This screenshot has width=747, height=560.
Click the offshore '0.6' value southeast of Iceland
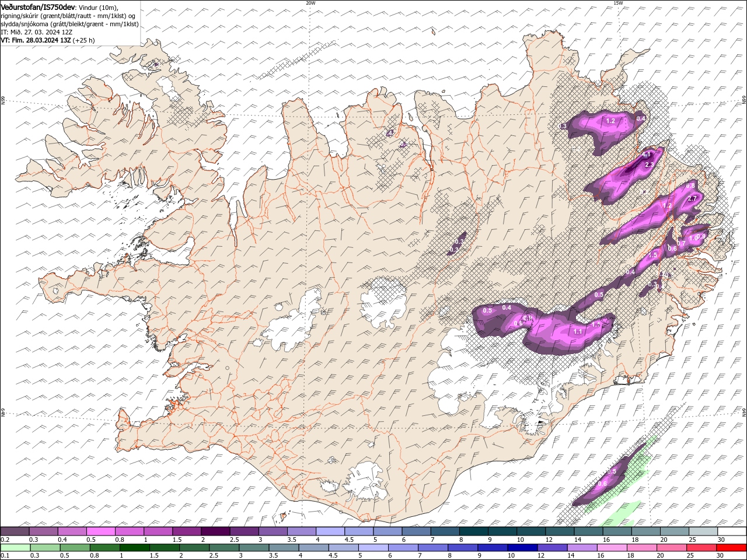click(x=602, y=484)
